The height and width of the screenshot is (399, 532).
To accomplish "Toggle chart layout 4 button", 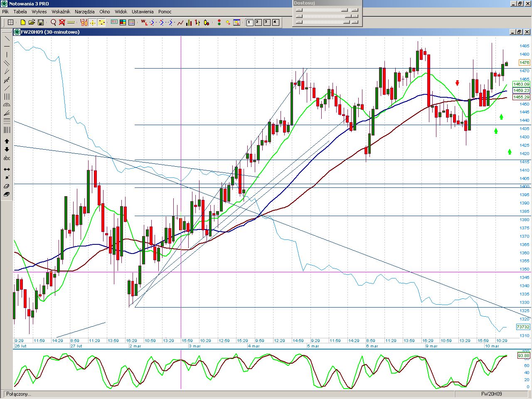I will 276,22.
